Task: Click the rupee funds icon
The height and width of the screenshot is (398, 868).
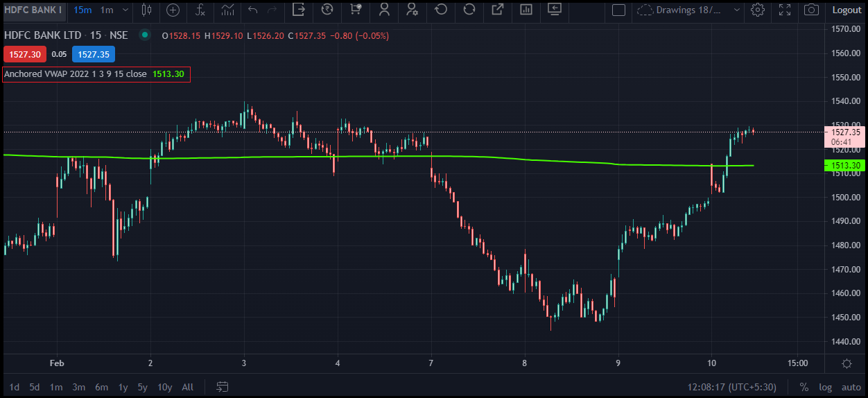Action: (x=327, y=10)
